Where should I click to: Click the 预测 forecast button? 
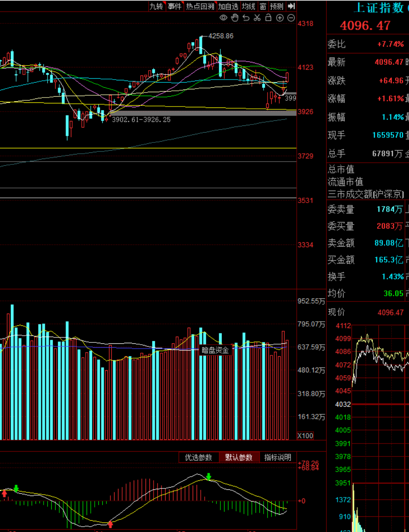pyautogui.click(x=277, y=6)
